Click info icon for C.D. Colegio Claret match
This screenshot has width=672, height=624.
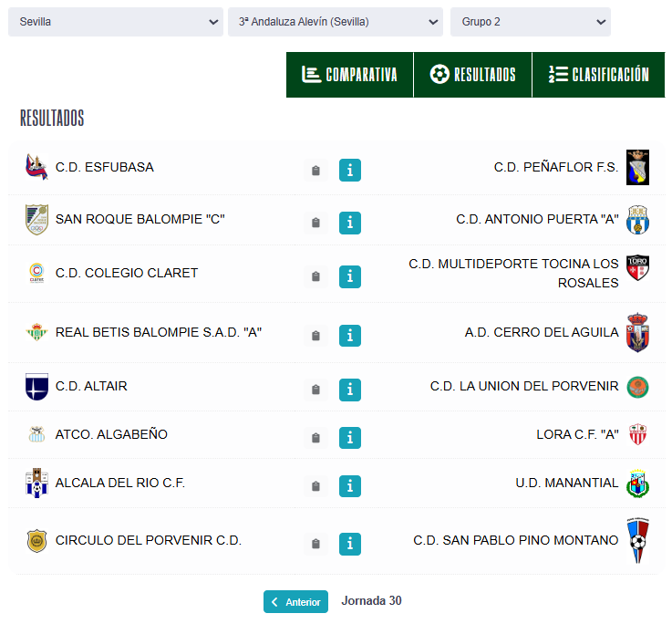[x=350, y=276]
